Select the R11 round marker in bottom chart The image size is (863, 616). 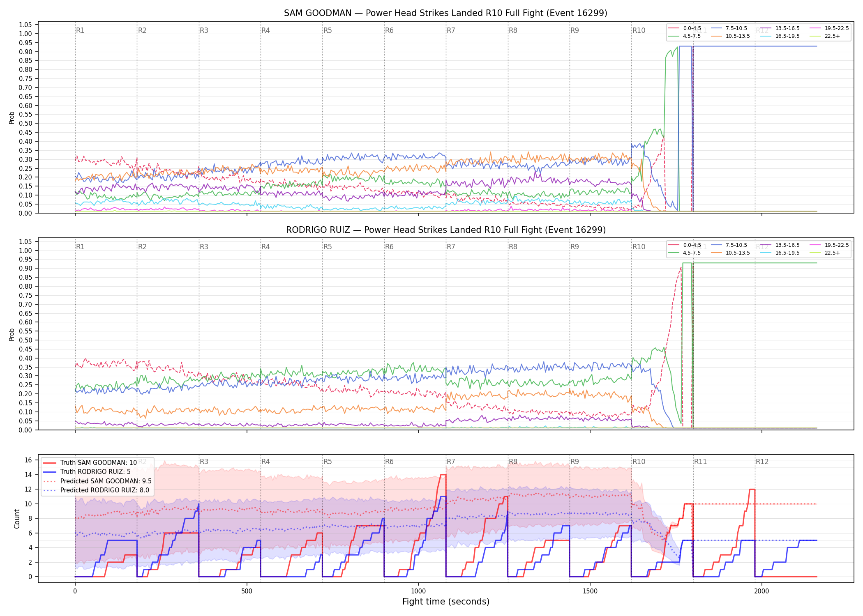coord(701,462)
